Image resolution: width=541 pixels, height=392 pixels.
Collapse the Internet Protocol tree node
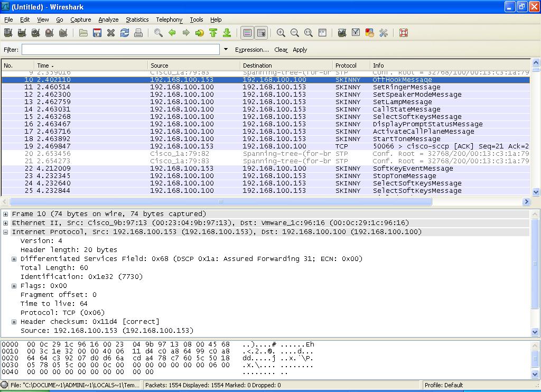(5, 232)
